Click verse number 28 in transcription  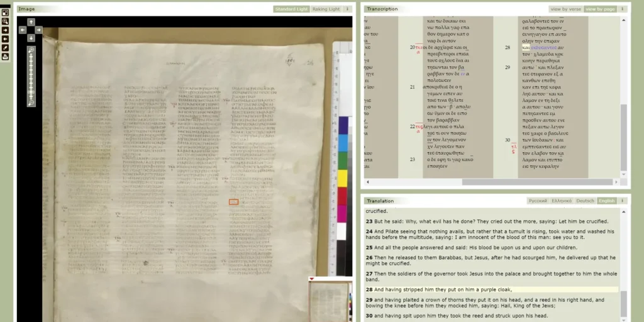click(508, 47)
